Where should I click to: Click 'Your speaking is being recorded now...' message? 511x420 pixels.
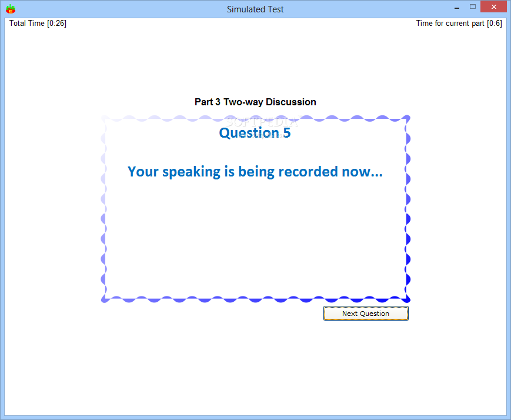(x=255, y=172)
